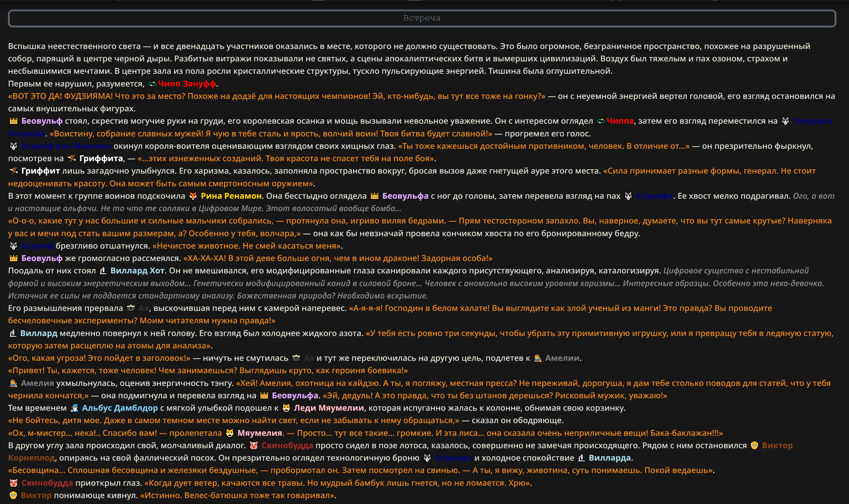
Task: Click the lab-coat emoji before «Вилларда.»
Action: pos(582,458)
